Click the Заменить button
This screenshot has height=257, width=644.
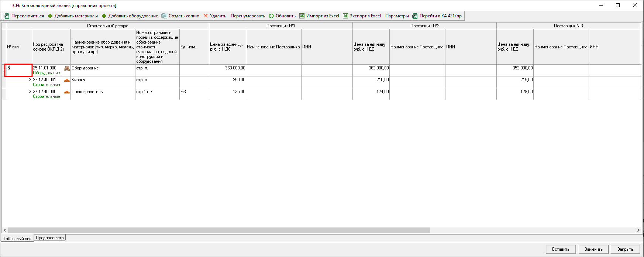click(593, 249)
